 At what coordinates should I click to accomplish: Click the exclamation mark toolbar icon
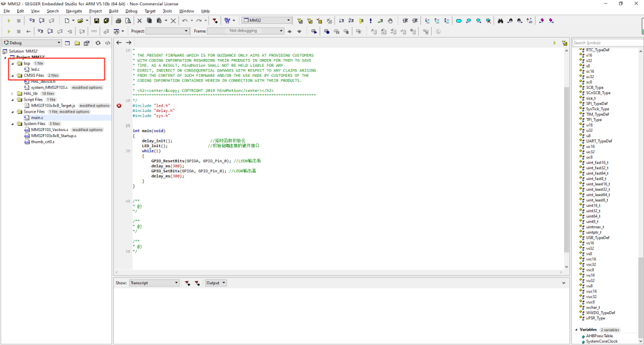[370, 20]
